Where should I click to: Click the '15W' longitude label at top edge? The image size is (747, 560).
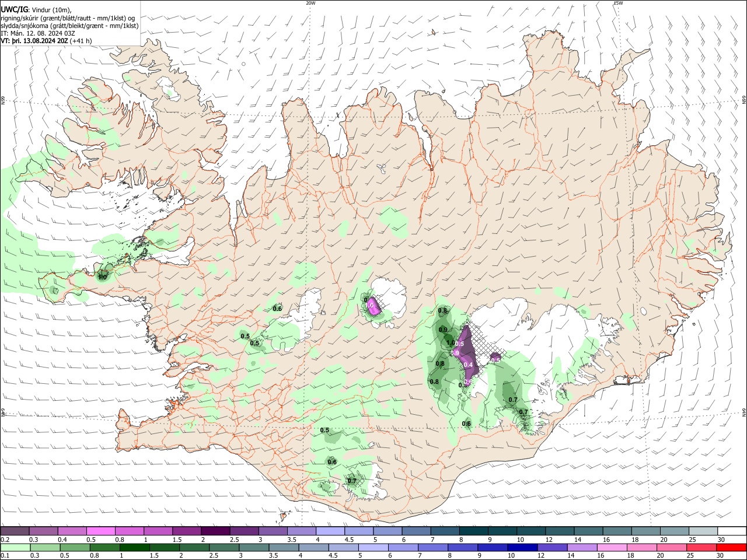click(x=618, y=3)
